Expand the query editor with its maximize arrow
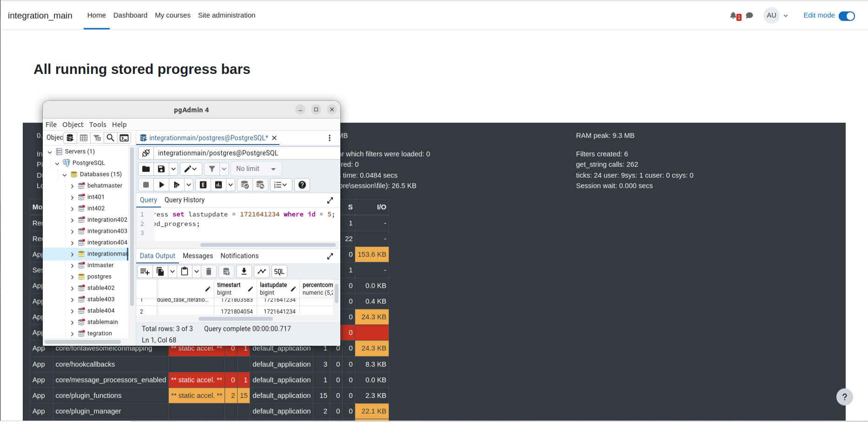Viewport: 868px width, 422px height. (330, 200)
